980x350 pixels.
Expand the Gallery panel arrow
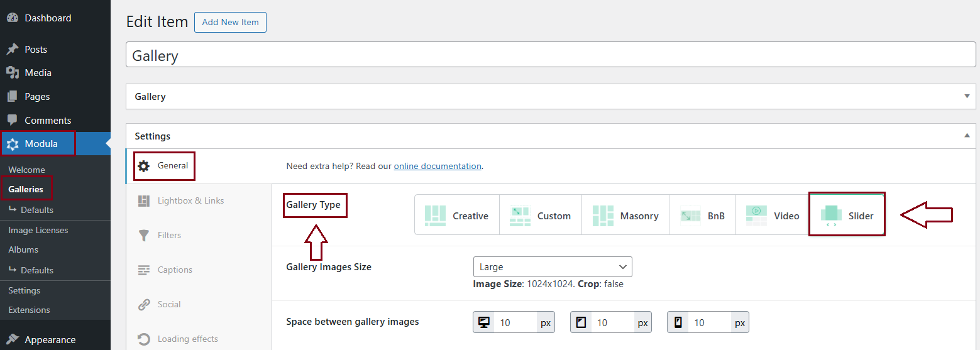tap(967, 96)
